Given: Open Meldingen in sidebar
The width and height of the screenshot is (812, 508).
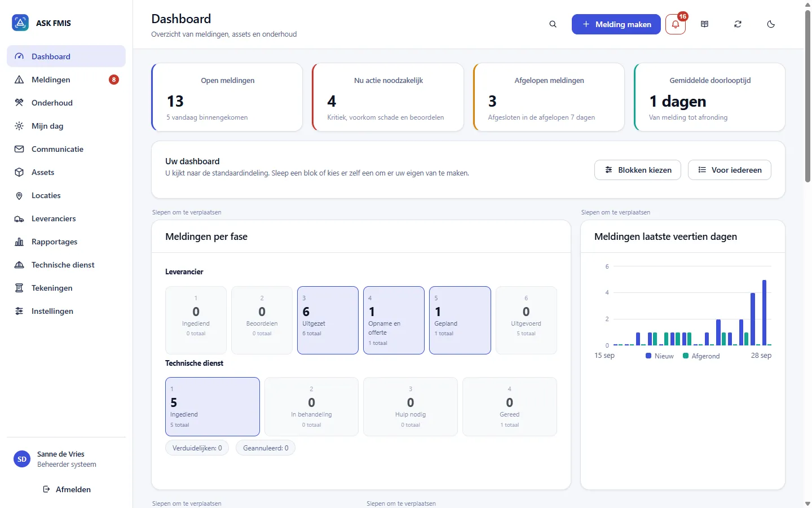Looking at the screenshot, I should (x=66, y=80).
